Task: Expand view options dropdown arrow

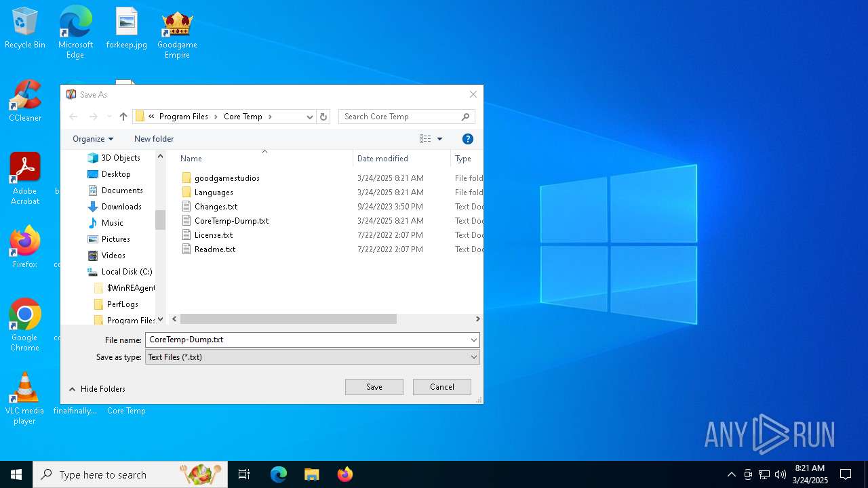Action: coord(439,139)
